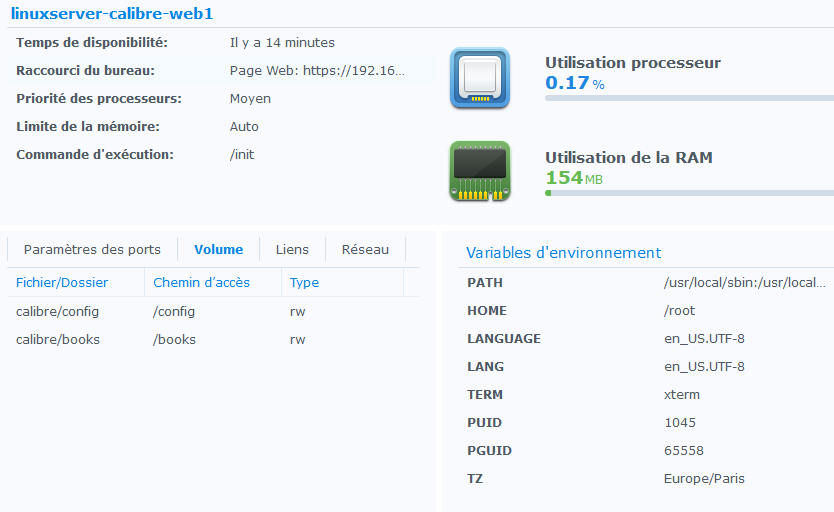The image size is (834, 512).
Task: Open the Liens tab
Action: tap(292, 249)
